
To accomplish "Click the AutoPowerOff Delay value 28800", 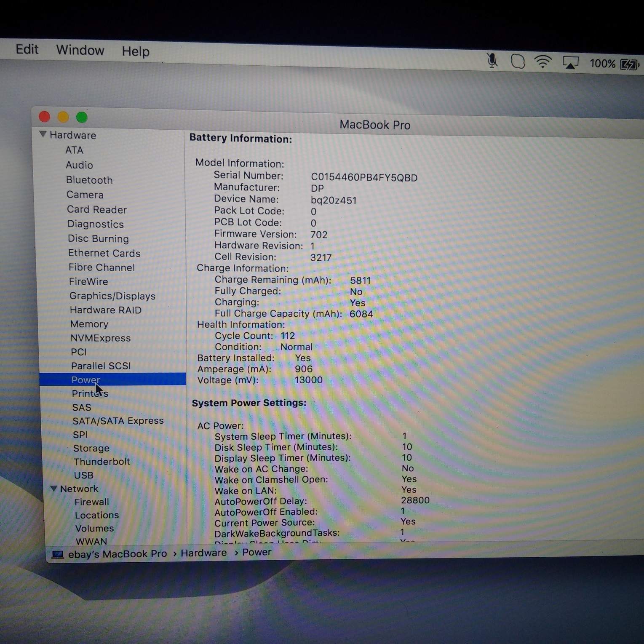I will coord(415,500).
